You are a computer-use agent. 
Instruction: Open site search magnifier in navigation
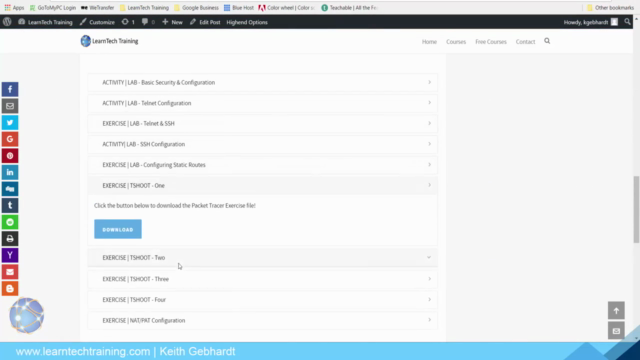(547, 41)
